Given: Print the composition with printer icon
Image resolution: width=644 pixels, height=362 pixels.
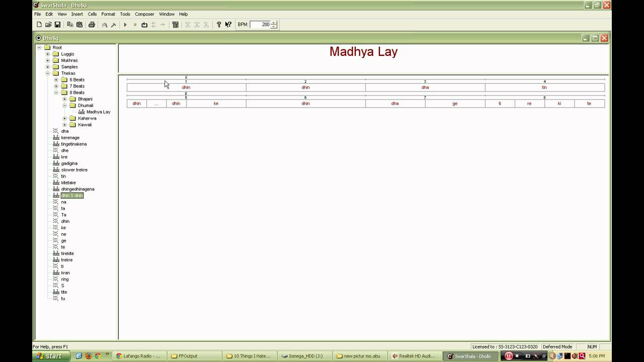Looking at the screenshot, I should point(92,25).
